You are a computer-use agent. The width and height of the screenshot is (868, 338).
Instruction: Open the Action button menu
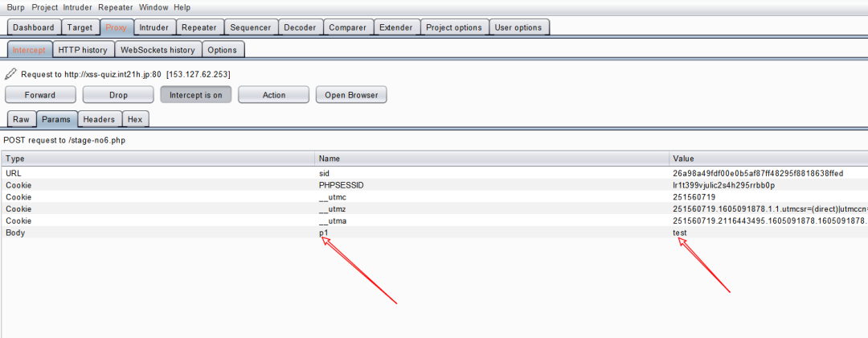click(273, 95)
